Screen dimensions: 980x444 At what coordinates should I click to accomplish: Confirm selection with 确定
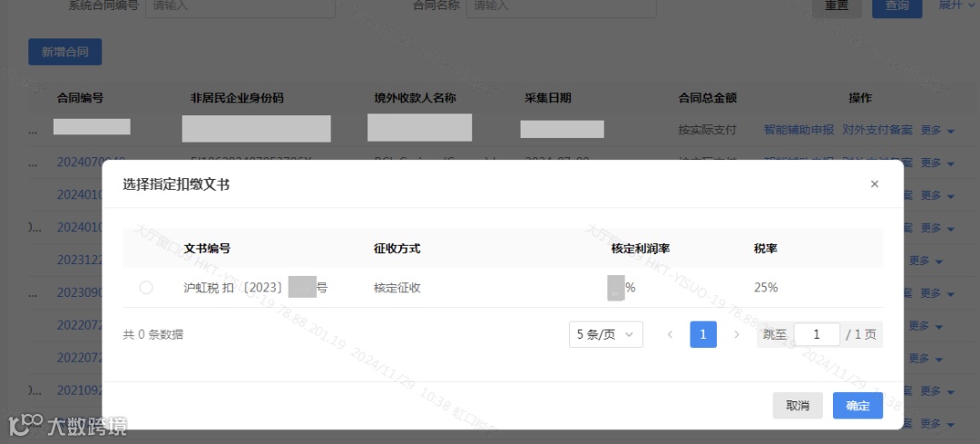[857, 406]
